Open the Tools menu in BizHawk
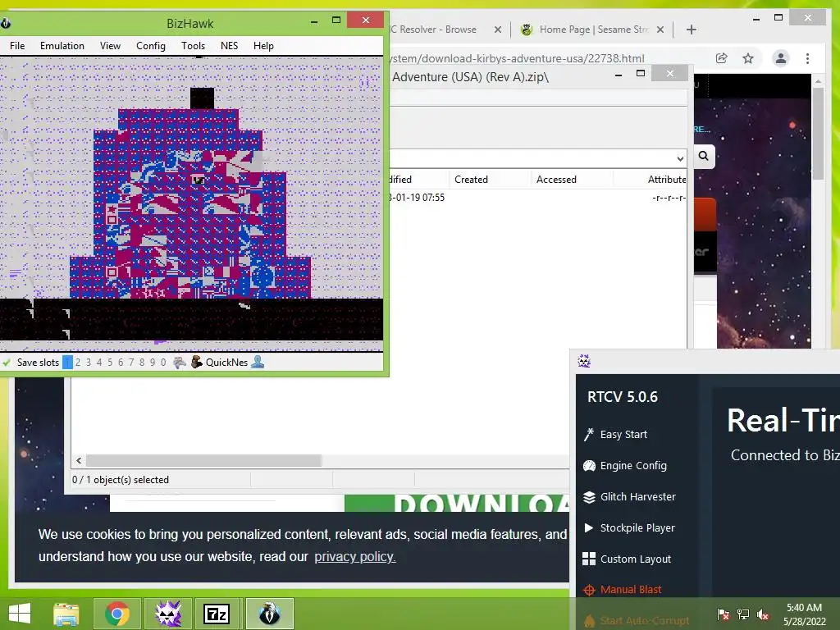 (x=193, y=46)
